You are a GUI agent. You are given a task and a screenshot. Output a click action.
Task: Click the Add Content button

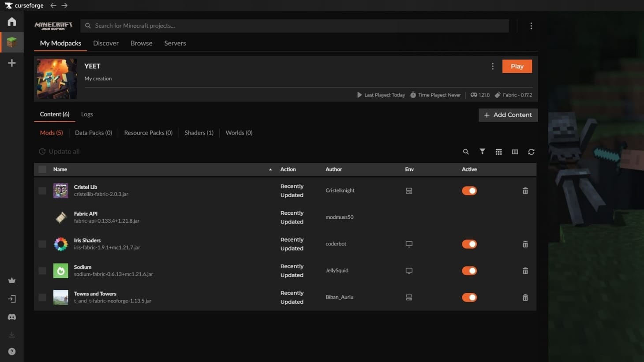508,115
